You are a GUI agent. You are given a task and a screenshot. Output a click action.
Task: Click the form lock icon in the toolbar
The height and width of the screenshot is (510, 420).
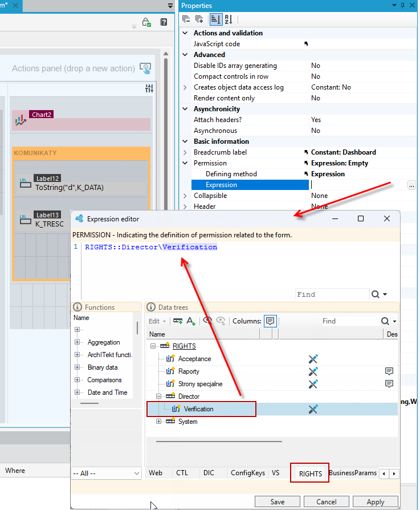pos(146,22)
